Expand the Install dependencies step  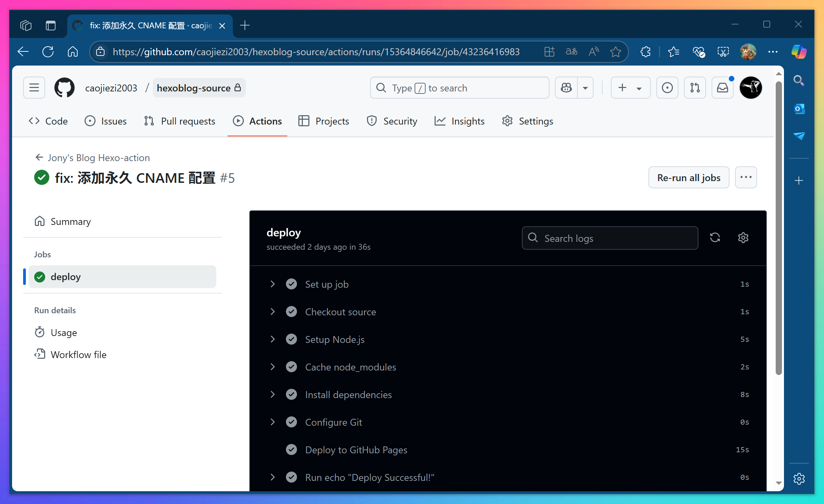273,394
